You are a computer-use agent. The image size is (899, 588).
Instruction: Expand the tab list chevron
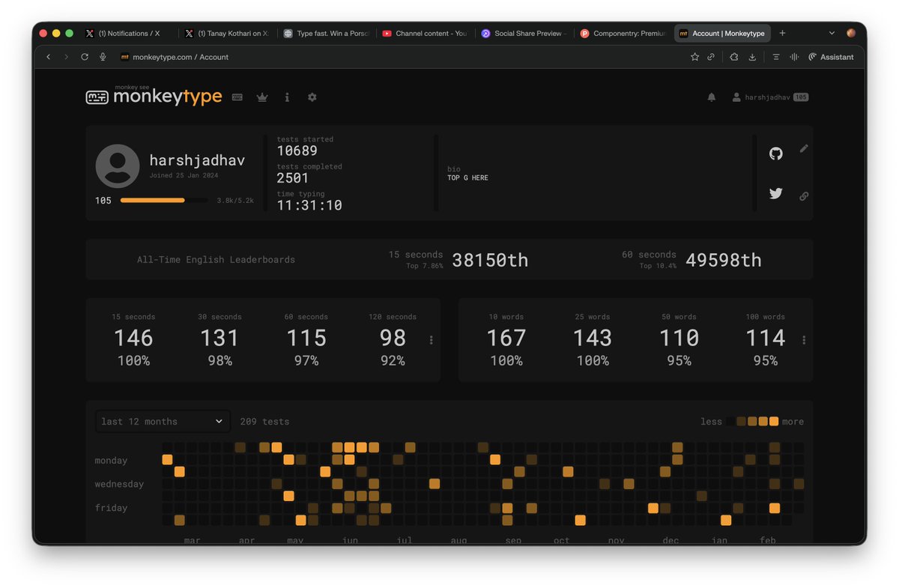[x=832, y=34]
